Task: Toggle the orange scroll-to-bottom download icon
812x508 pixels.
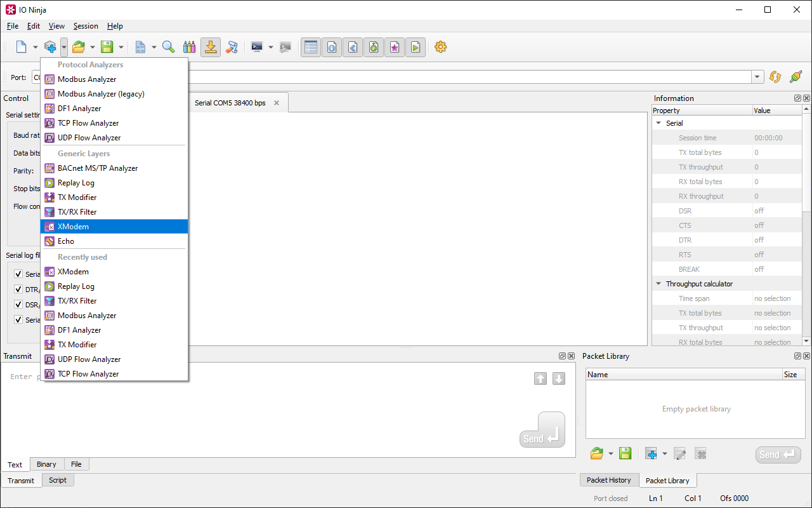Action: (211, 47)
